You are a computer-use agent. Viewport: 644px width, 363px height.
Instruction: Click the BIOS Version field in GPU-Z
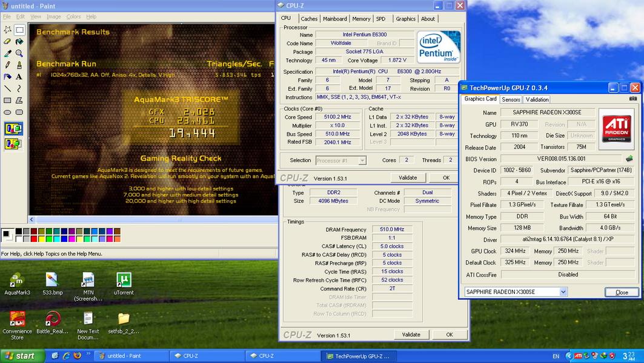click(x=561, y=159)
